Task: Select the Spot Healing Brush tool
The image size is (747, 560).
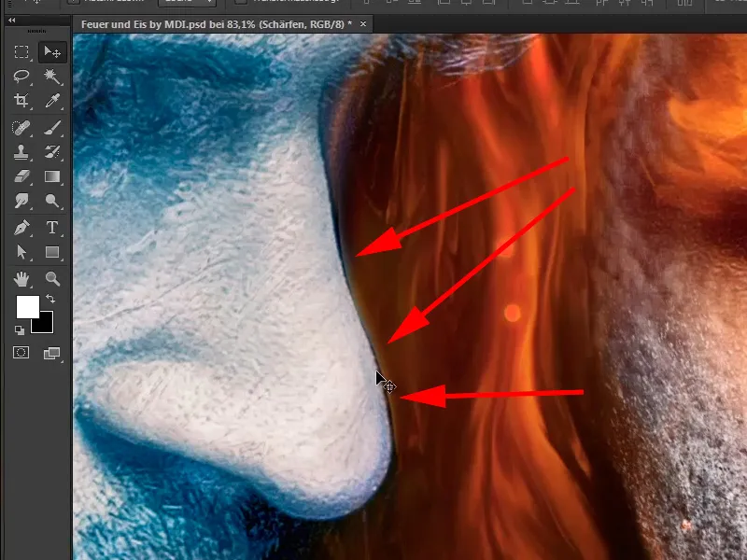Action: [x=21, y=128]
